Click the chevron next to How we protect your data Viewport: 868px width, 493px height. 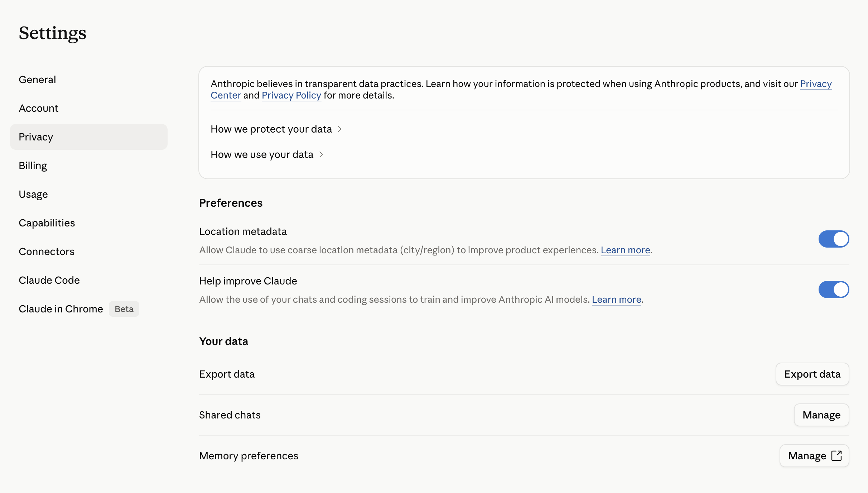tap(339, 129)
